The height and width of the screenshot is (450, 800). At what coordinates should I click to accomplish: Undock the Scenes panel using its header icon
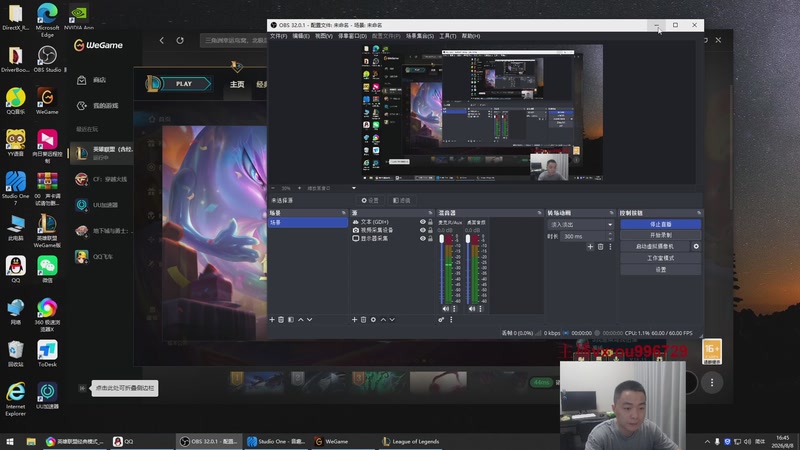343,213
